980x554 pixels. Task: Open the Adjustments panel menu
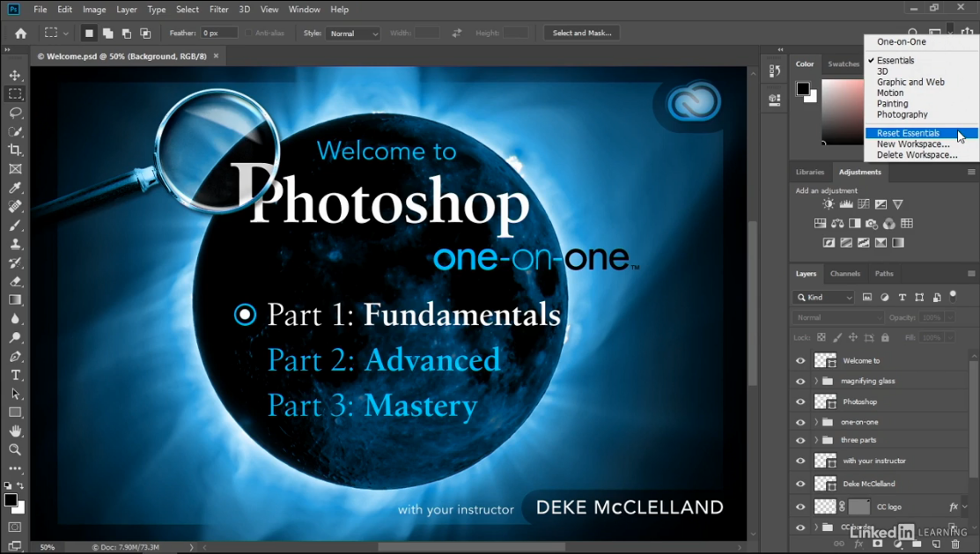(971, 172)
